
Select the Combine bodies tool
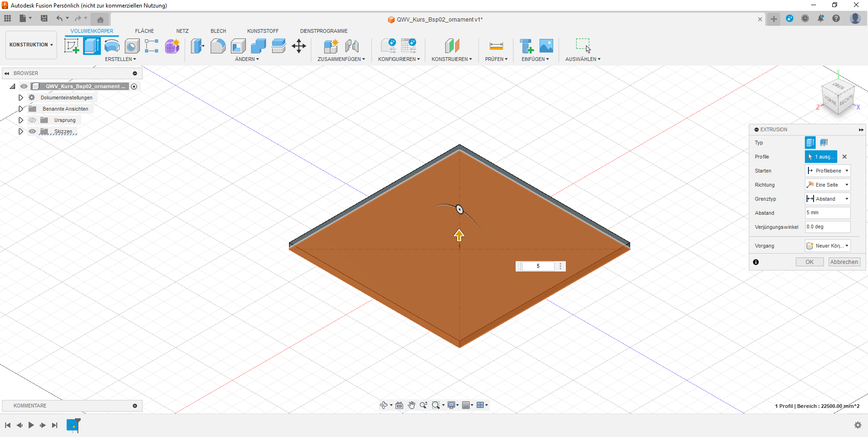258,46
